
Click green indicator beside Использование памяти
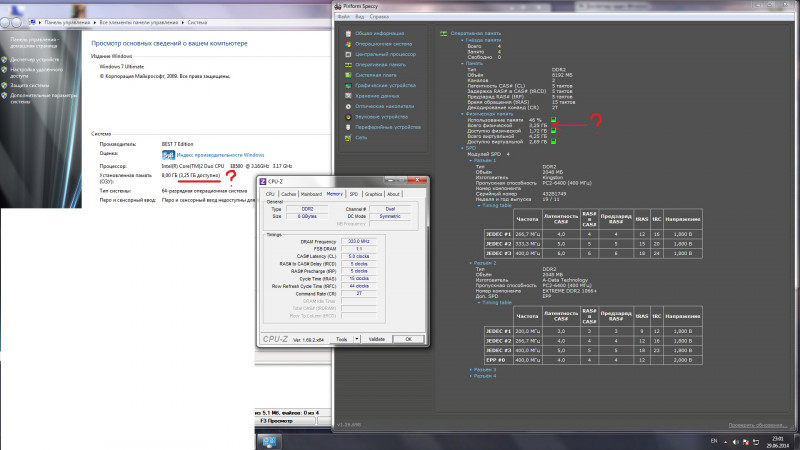point(552,119)
